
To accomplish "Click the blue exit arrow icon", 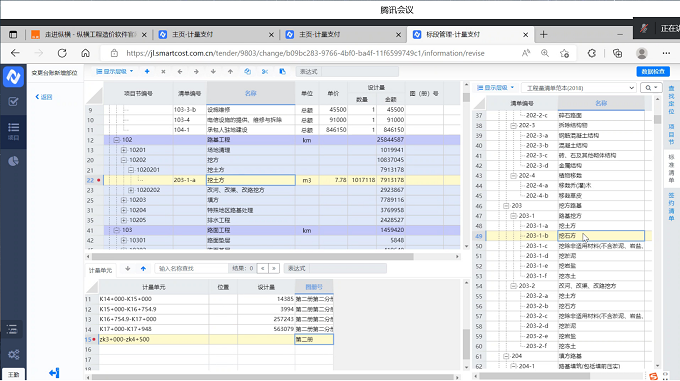I will pyautogui.click(x=54, y=373).
